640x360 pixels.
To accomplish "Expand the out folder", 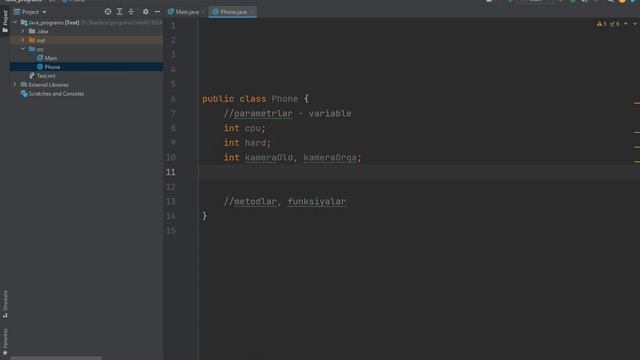I will point(23,40).
